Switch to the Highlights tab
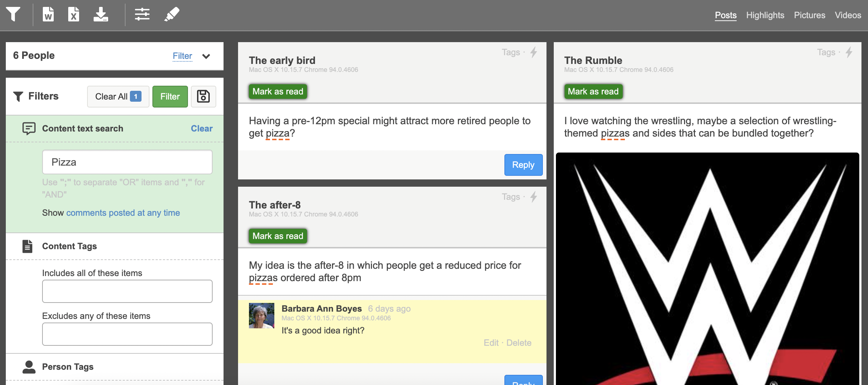The height and width of the screenshot is (385, 868). [765, 15]
